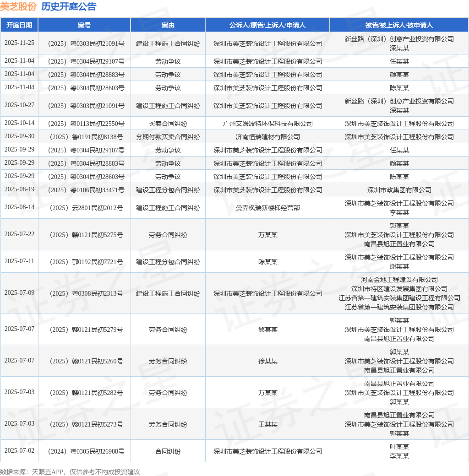Screen dimensions: 469x476
Task: Click the 买卖合同纠纷 cause cell
Action: [168, 124]
